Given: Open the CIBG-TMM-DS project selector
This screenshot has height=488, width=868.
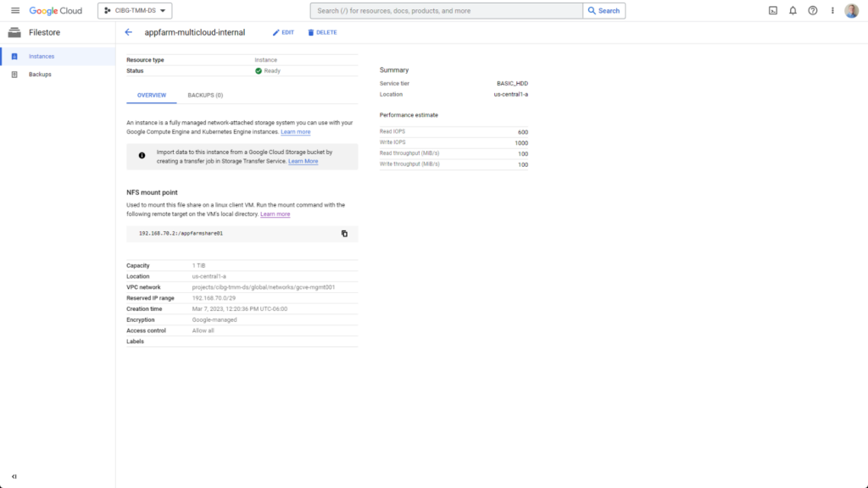Looking at the screenshot, I should (136, 11).
